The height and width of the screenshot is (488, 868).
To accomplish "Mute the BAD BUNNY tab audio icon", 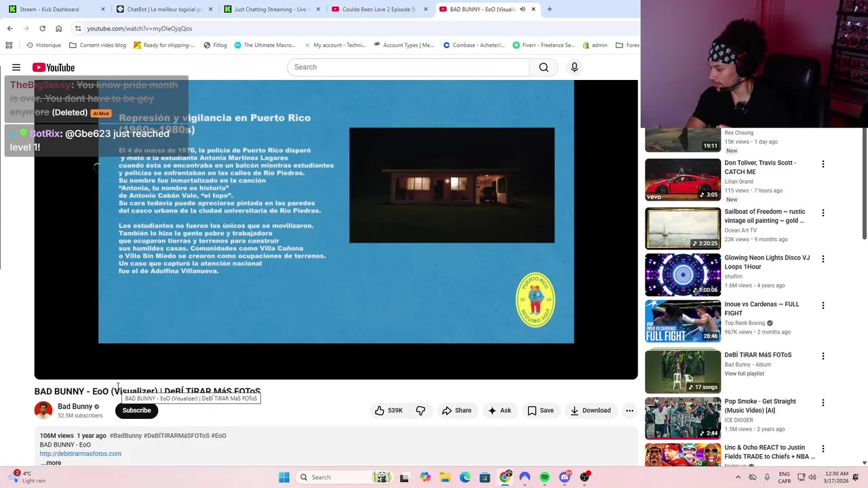I will [x=522, y=9].
